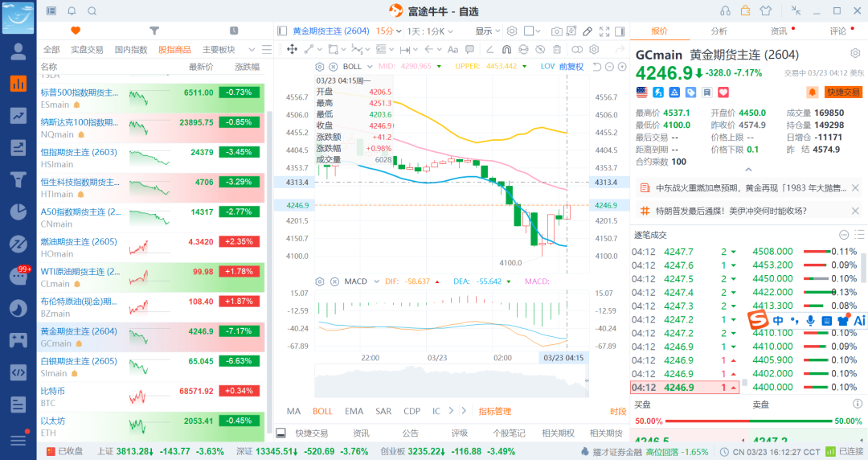The height and width of the screenshot is (460, 868).
Task: Open the 显示 display dropdown
Action: [487, 31]
